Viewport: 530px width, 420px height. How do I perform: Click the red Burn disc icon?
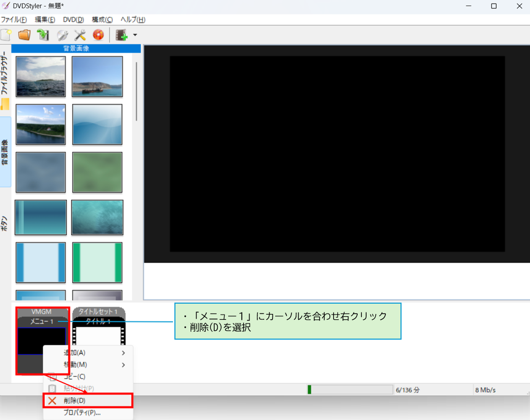coord(98,35)
